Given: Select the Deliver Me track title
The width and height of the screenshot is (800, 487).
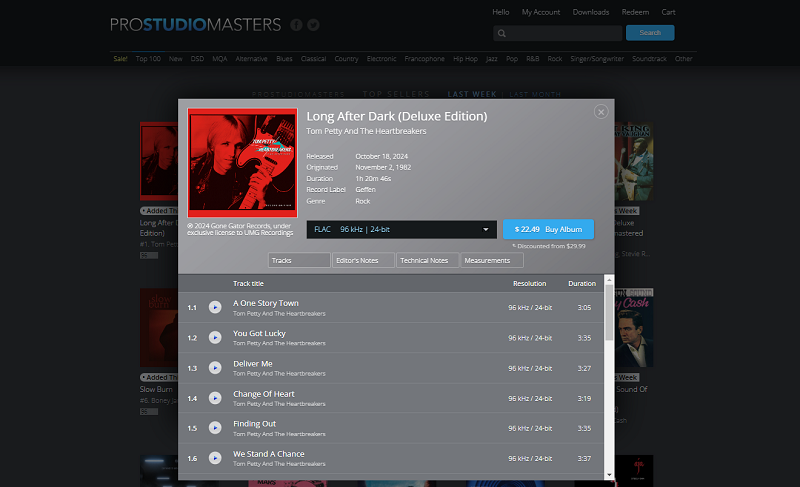Looking at the screenshot, I should pyautogui.click(x=253, y=364).
